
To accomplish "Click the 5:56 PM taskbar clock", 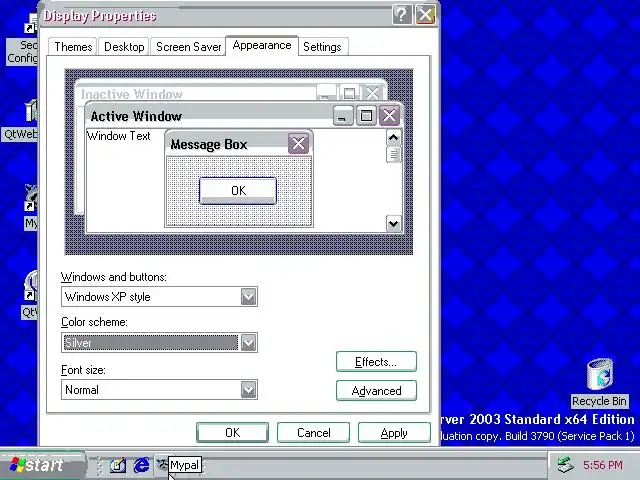I will tap(602, 465).
